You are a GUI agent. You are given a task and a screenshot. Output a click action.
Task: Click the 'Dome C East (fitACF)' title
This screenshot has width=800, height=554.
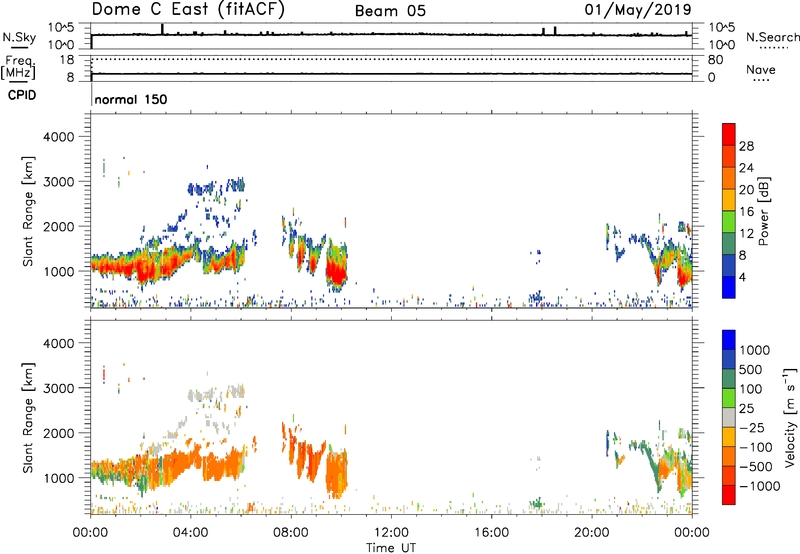click(x=188, y=10)
